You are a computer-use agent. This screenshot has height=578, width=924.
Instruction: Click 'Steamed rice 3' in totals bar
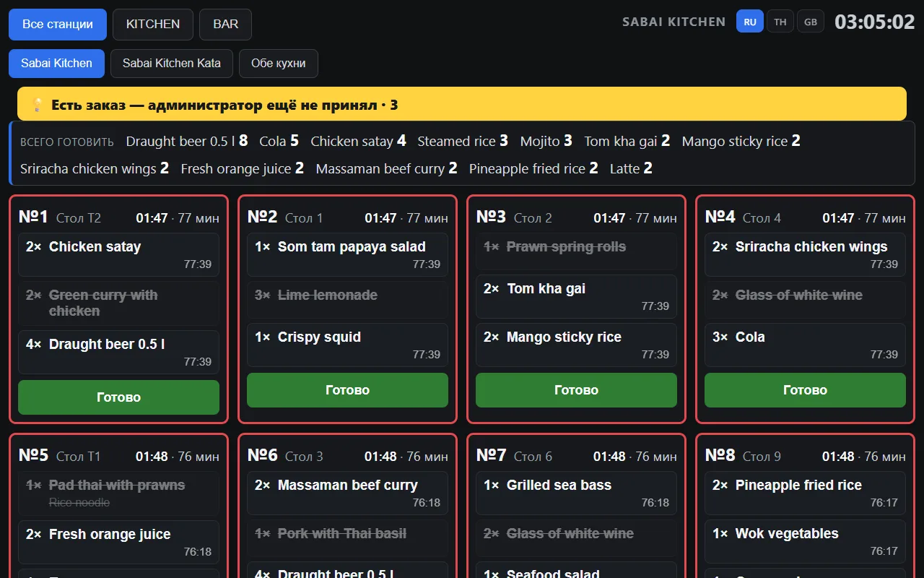[x=463, y=141]
